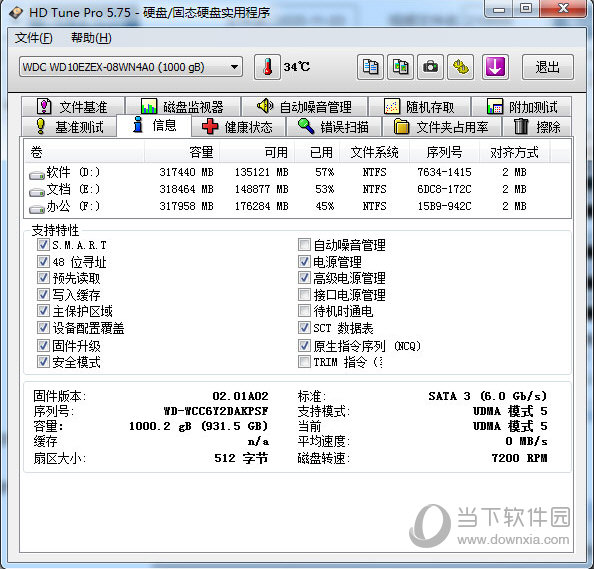Toggle the S.M.A.R.T checkbox
The width and height of the screenshot is (594, 569).
click(x=43, y=244)
